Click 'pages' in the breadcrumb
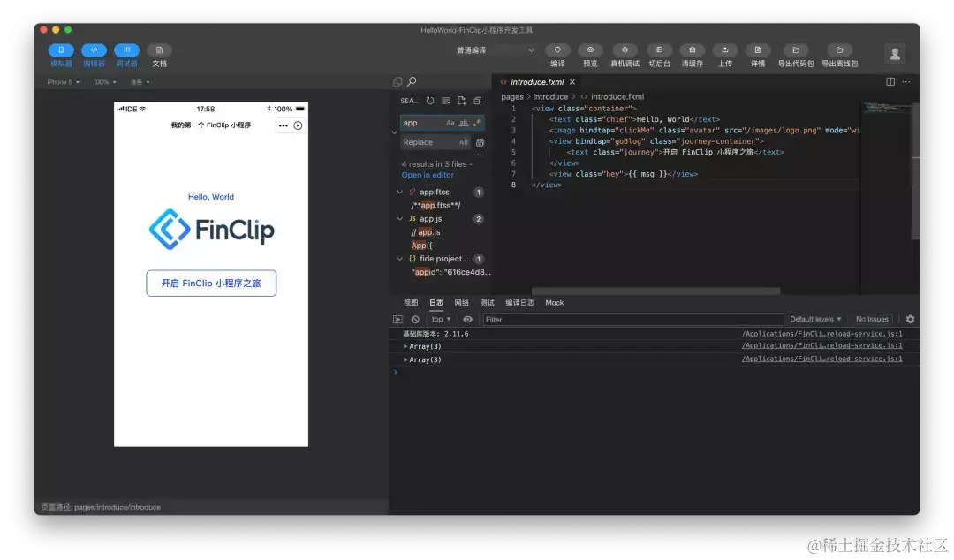This screenshot has height=560, width=954. [x=512, y=97]
